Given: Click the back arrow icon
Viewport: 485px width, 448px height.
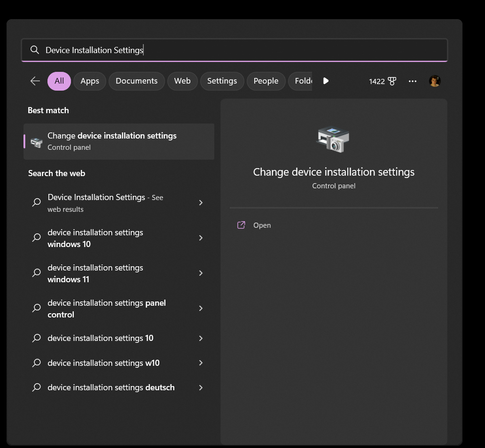Looking at the screenshot, I should coord(35,81).
